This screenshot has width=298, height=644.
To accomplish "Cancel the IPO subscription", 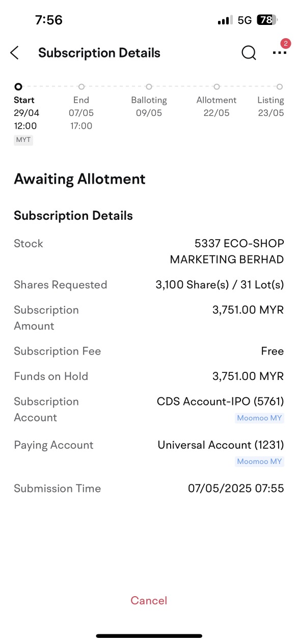I will (x=149, y=601).
